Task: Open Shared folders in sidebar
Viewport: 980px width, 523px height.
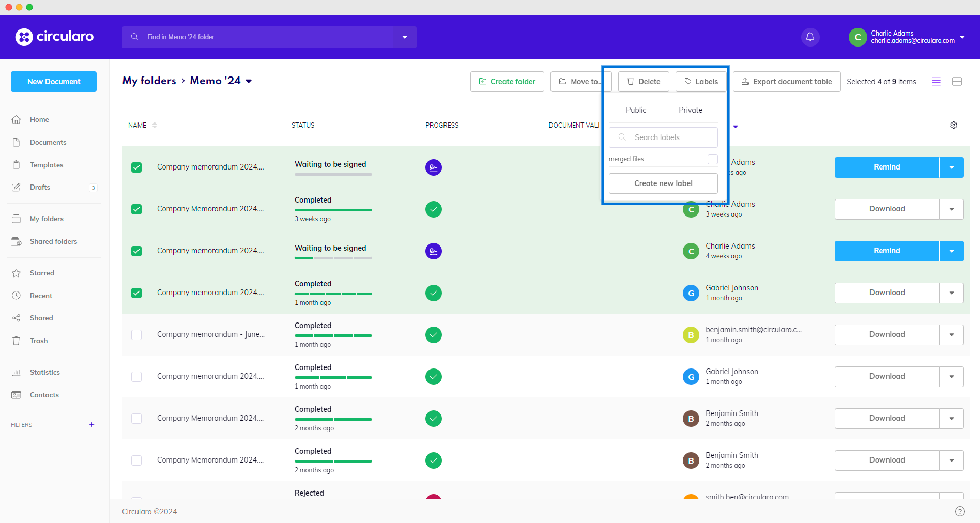Action: click(53, 241)
